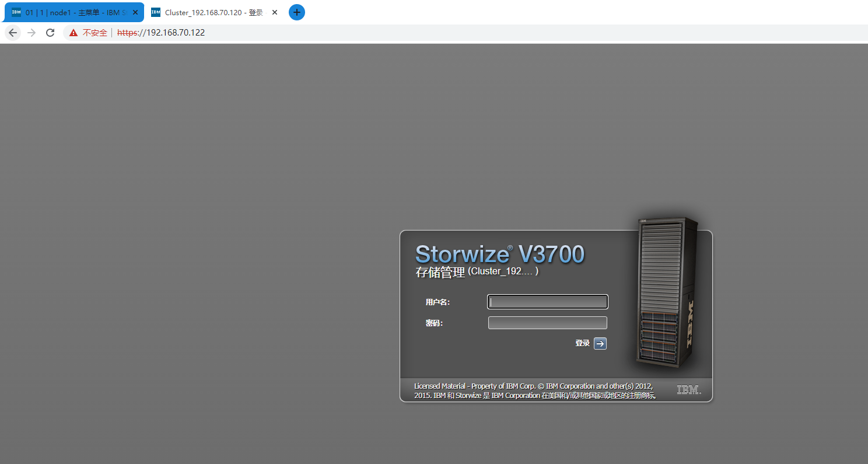The width and height of the screenshot is (868, 464).
Task: Click the 密码 label
Action: coord(434,323)
